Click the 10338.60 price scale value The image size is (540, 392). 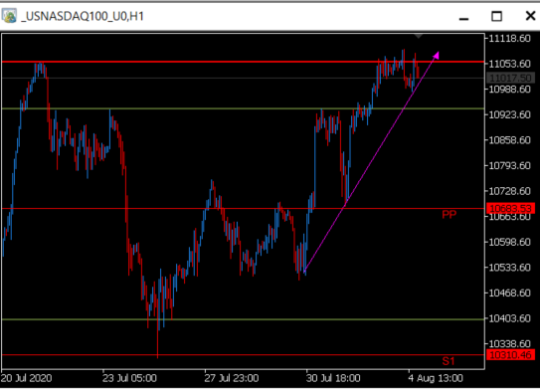510,344
